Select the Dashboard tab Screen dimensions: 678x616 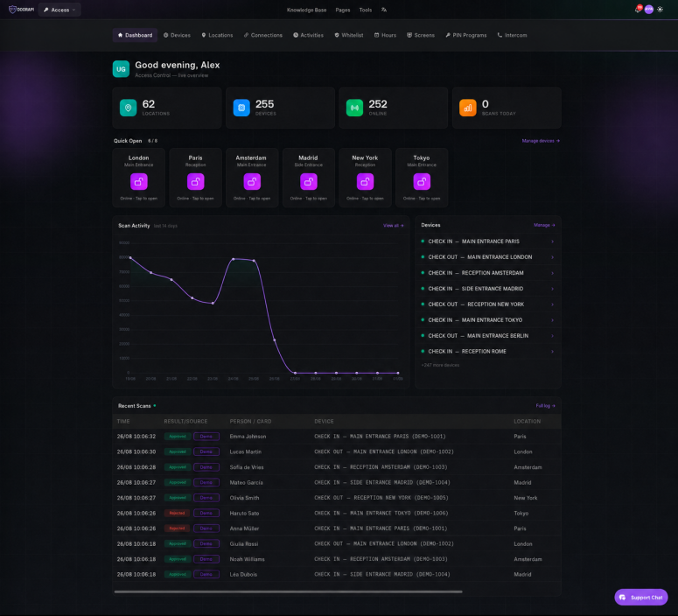pyautogui.click(x=135, y=35)
